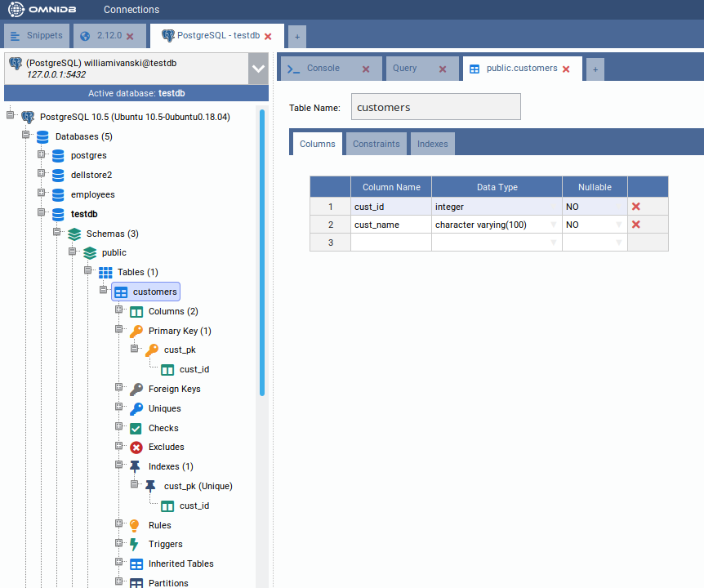
Task: Click the Excludes red circle icon
Action: (x=136, y=447)
